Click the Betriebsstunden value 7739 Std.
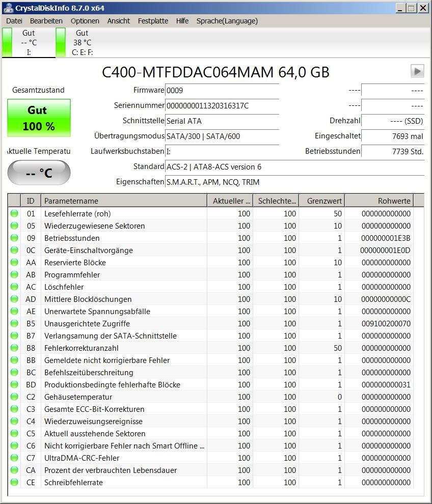The image size is (432, 504). click(x=393, y=151)
